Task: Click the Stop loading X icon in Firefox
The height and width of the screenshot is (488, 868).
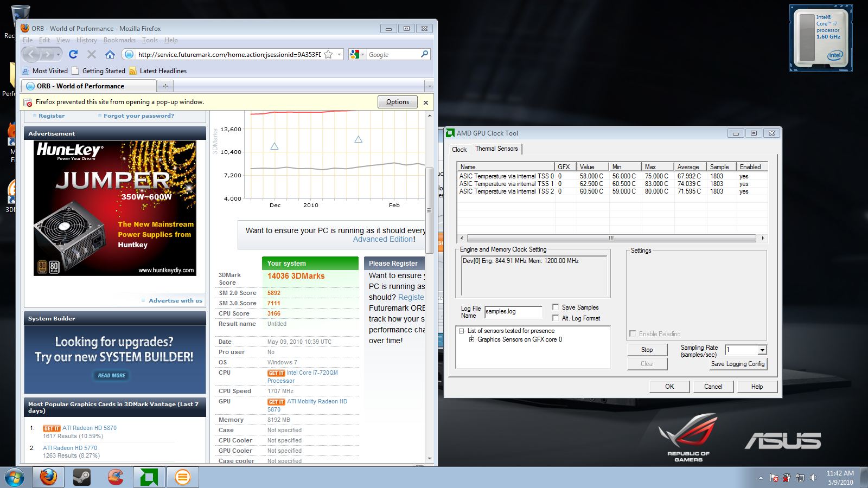Action: (92, 54)
